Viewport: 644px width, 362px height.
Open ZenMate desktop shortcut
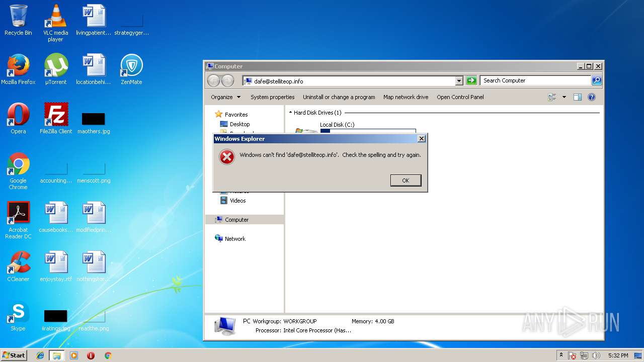click(x=131, y=69)
